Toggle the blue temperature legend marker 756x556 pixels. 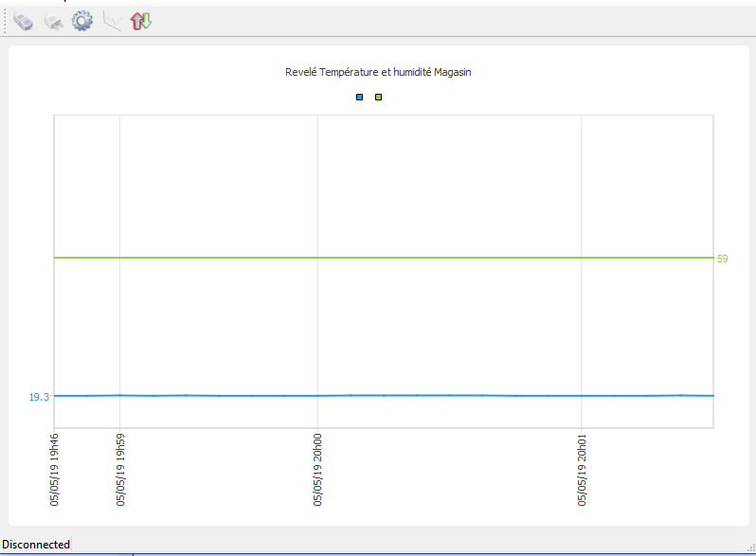click(360, 98)
